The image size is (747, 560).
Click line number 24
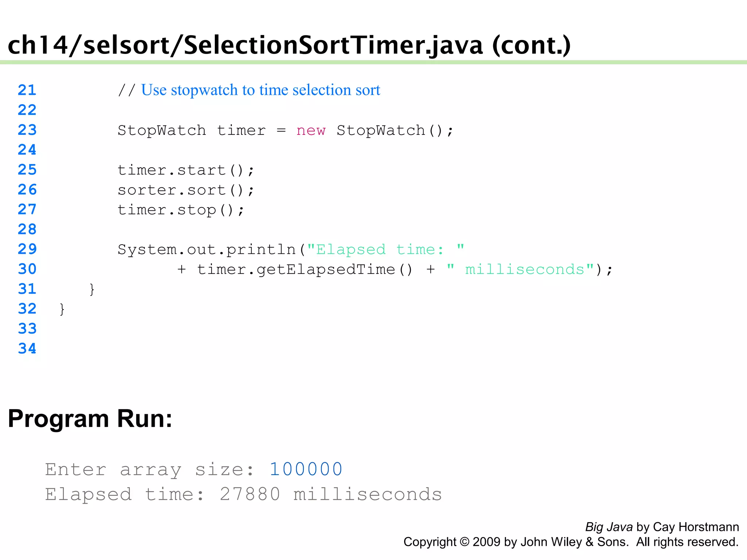coord(27,149)
